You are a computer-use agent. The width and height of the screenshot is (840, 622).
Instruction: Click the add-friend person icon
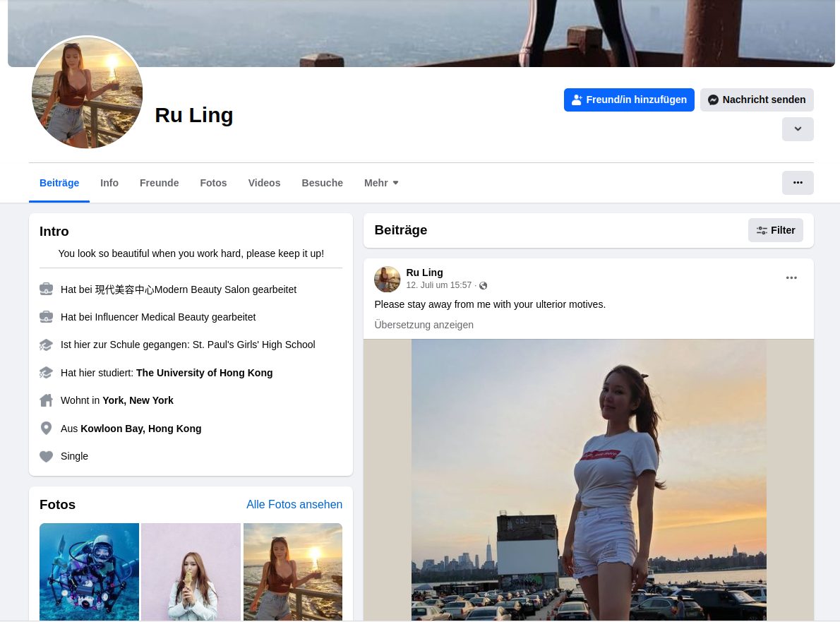577,100
